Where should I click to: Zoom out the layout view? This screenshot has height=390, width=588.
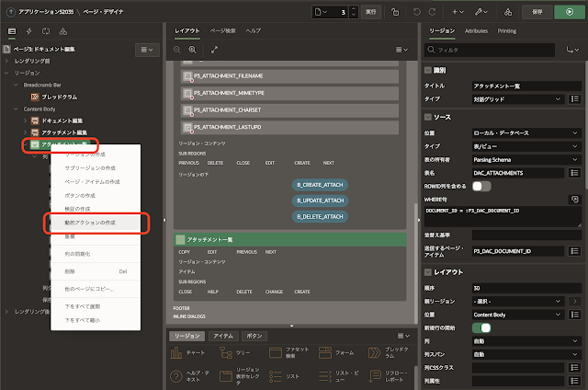(177, 50)
